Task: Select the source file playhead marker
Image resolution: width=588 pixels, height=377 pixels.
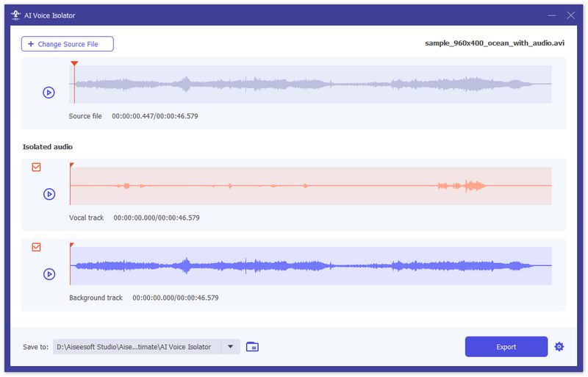Action: tap(74, 65)
